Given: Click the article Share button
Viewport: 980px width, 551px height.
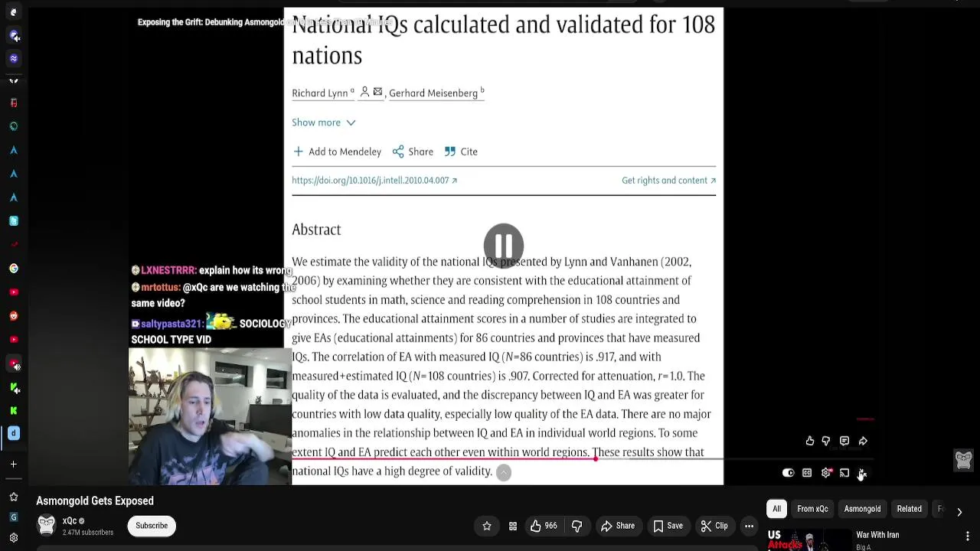Looking at the screenshot, I should click(413, 152).
